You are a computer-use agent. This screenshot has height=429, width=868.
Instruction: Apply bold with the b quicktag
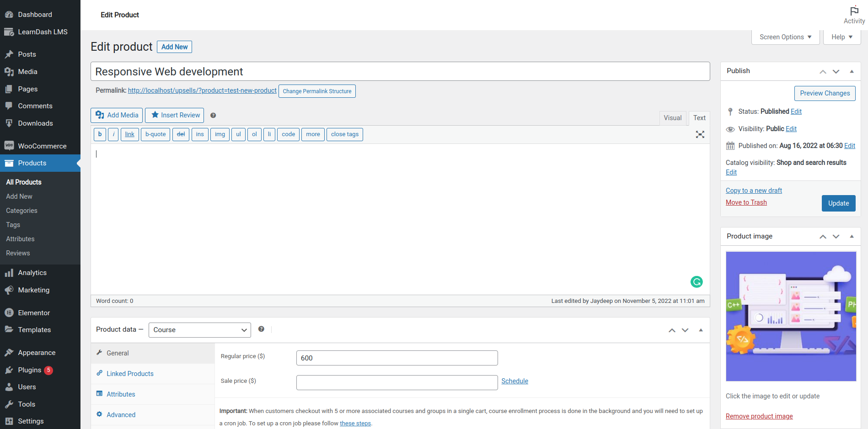(x=99, y=134)
